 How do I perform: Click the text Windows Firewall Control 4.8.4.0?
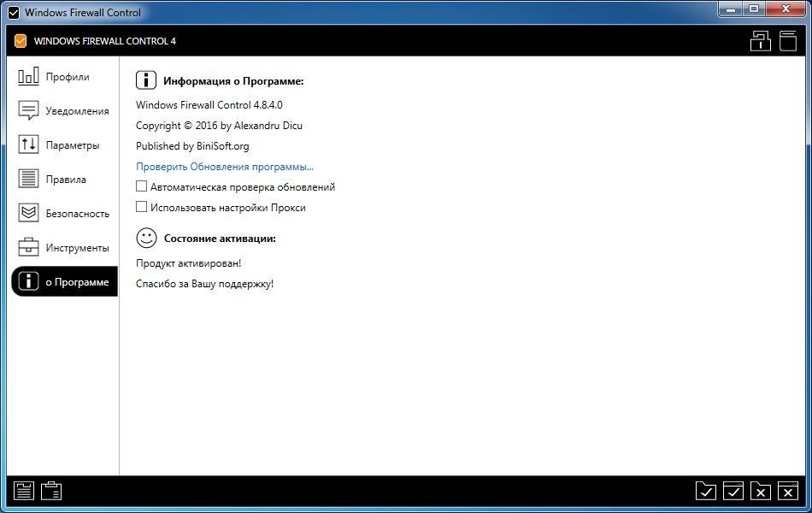coord(209,104)
